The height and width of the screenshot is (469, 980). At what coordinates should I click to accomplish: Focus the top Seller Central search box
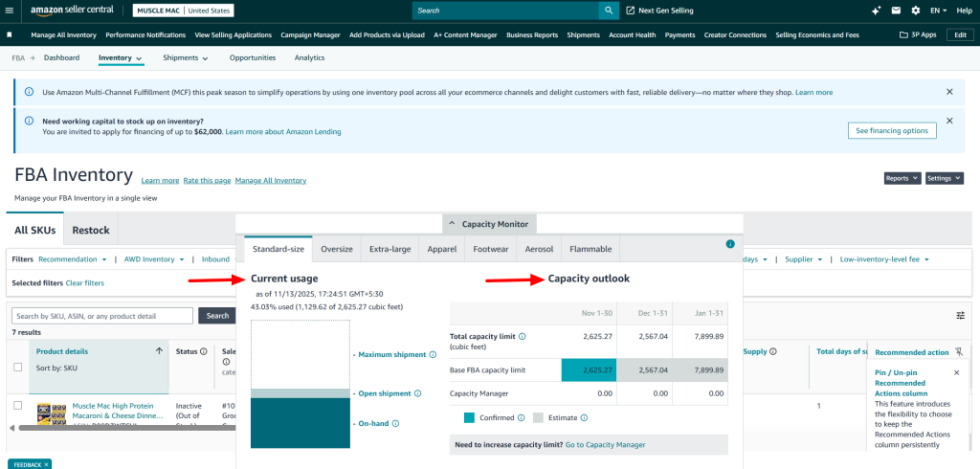(505, 11)
